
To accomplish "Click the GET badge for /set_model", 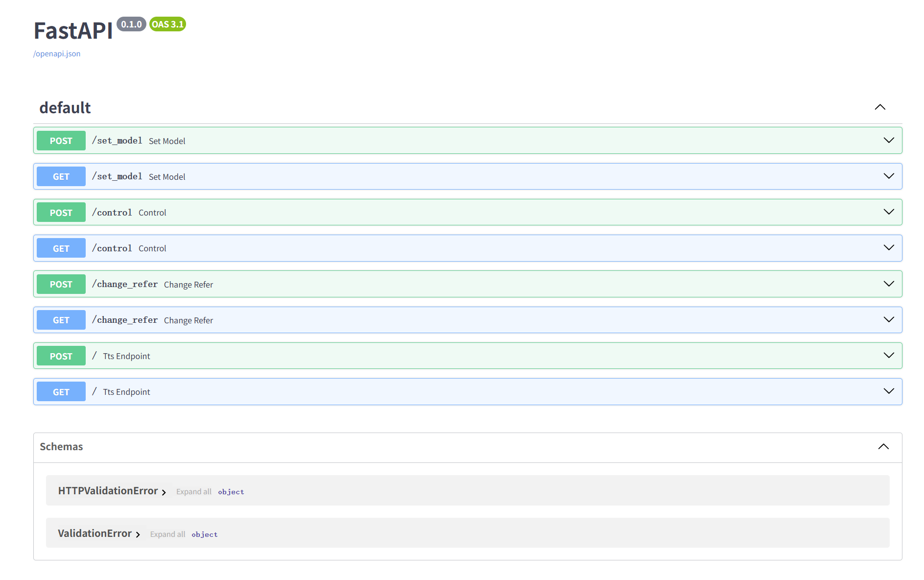I will click(61, 176).
